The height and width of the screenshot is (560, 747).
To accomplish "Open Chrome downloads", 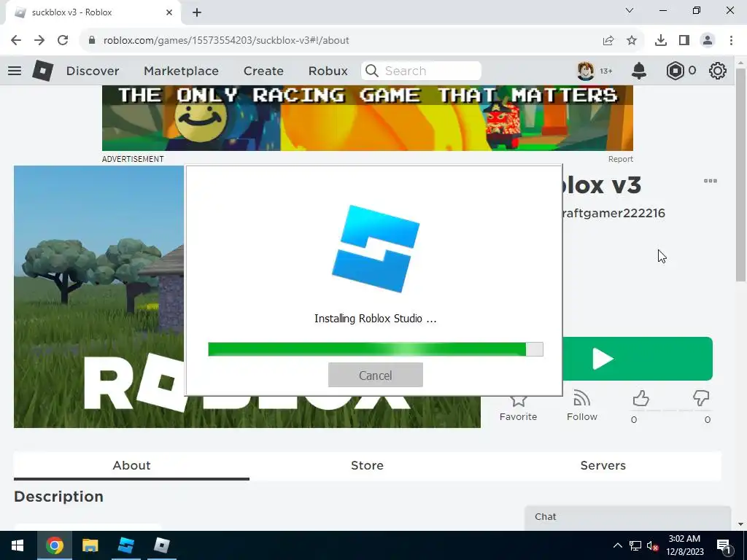I will point(661,41).
